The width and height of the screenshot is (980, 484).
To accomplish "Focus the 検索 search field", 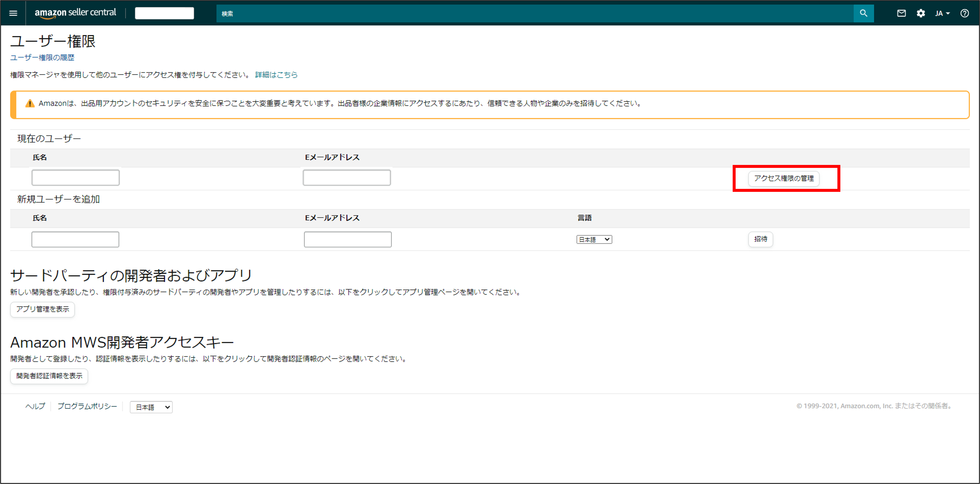I will (534, 13).
